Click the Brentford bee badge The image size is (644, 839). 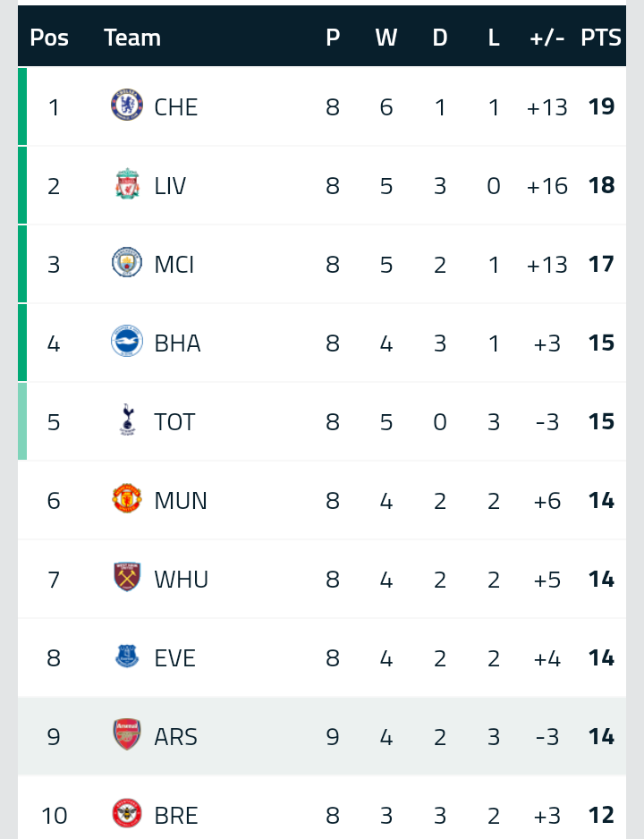coord(127,813)
